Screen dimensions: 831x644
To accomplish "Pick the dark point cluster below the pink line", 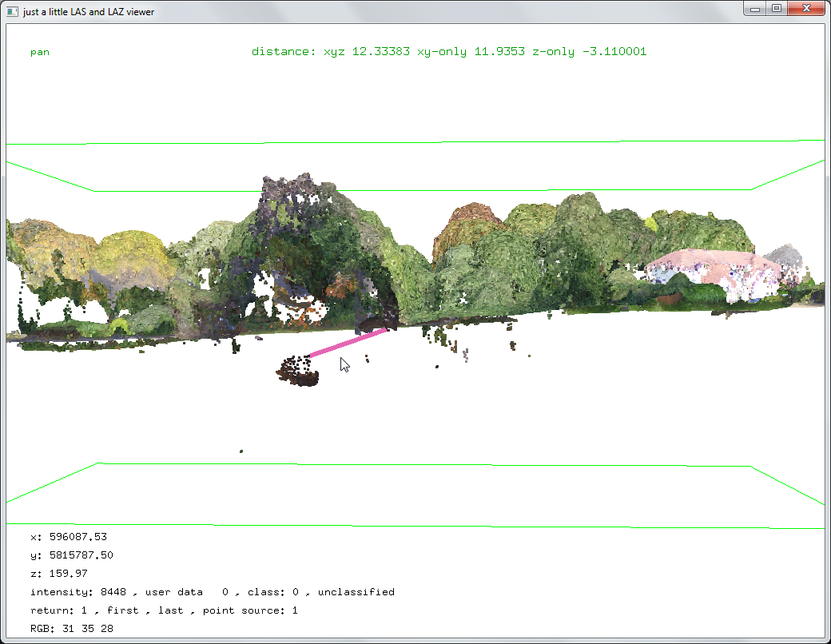I will click(297, 372).
